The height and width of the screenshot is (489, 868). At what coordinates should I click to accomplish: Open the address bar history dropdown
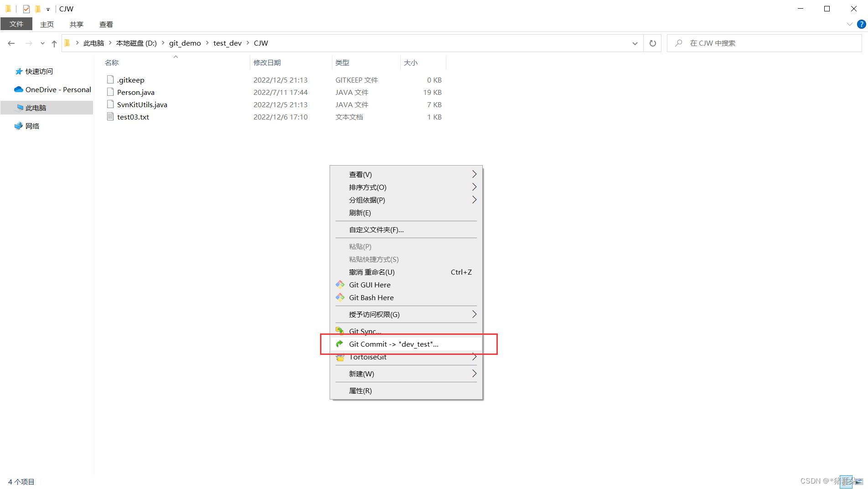635,43
